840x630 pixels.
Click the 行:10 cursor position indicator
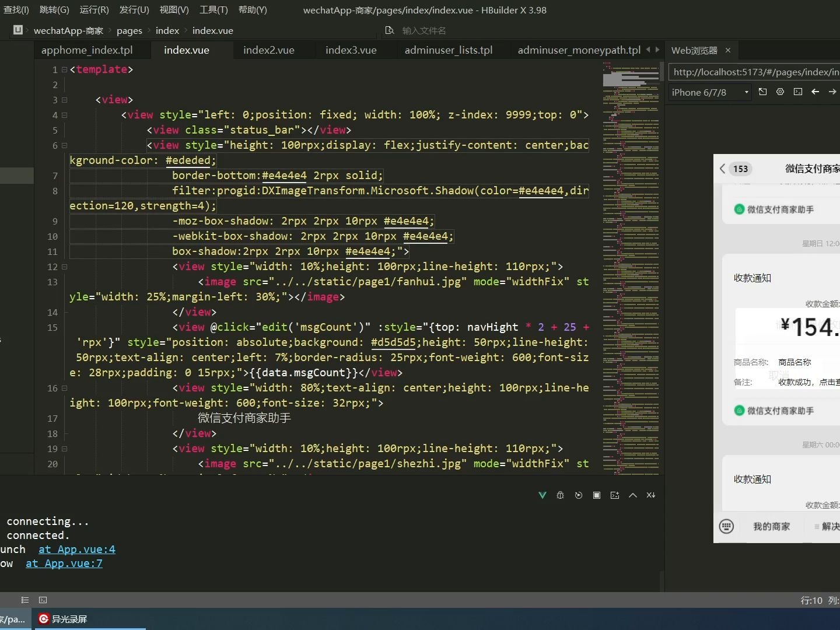pyautogui.click(x=811, y=600)
